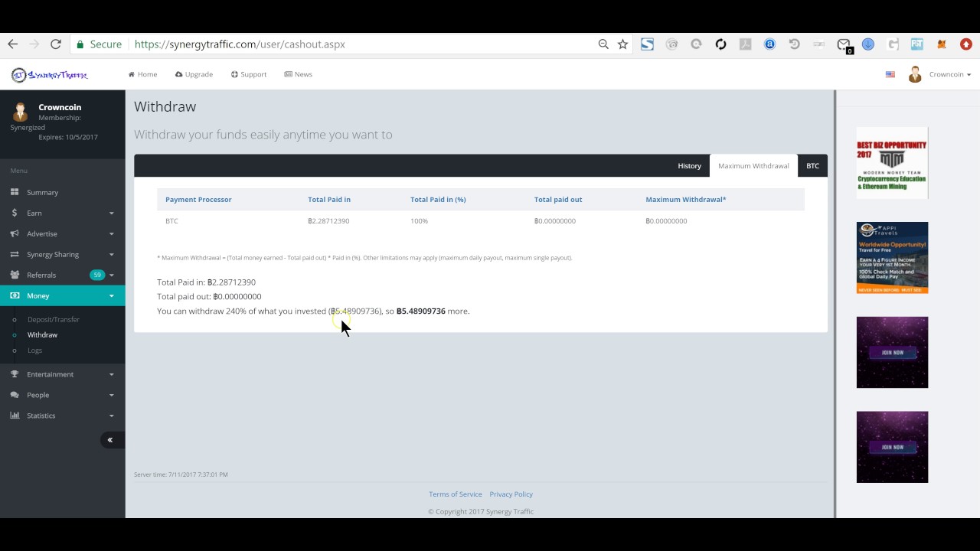The image size is (980, 551).
Task: Collapse the sidebar with double-arrow button
Action: pos(110,440)
